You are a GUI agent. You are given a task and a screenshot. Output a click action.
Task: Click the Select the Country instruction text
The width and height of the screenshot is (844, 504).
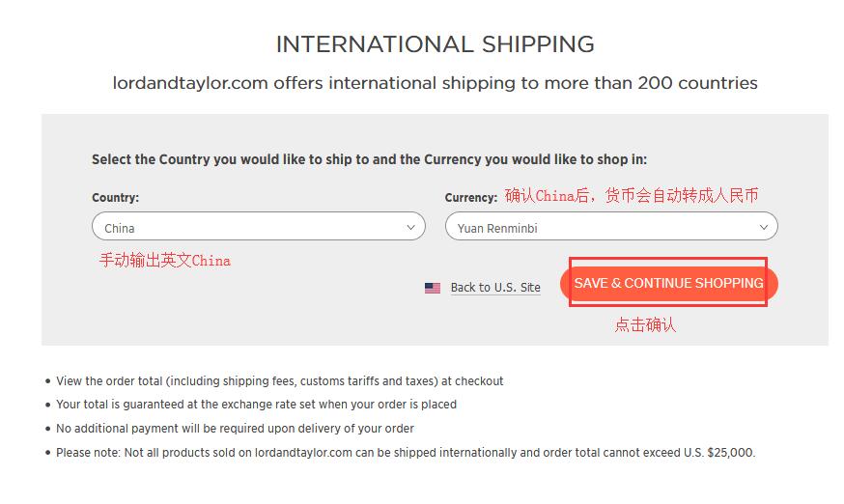[x=369, y=159]
